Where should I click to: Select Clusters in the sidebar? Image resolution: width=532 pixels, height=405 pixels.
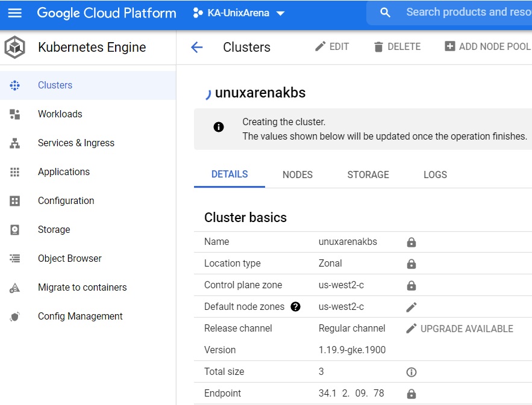[88, 85]
